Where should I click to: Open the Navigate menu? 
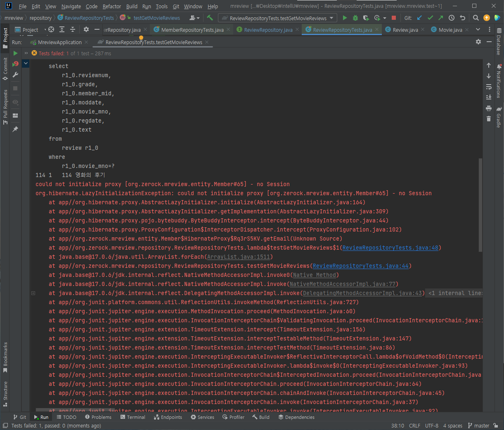(71, 6)
